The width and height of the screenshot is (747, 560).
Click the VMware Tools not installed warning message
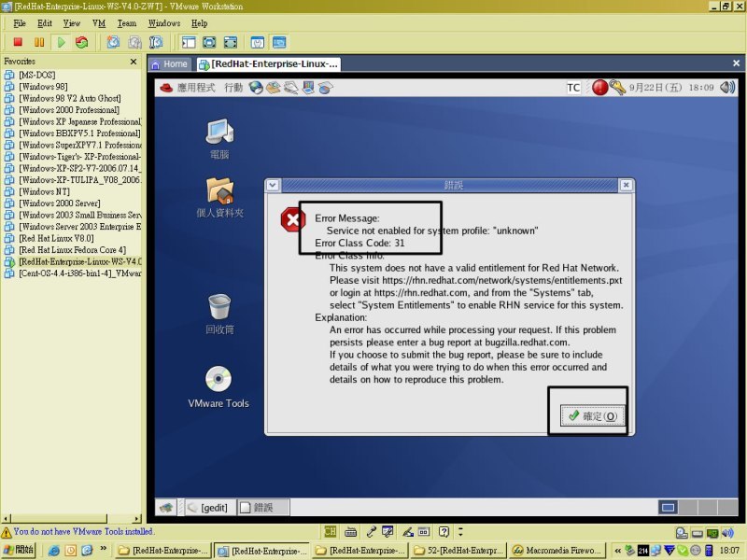[83, 531]
